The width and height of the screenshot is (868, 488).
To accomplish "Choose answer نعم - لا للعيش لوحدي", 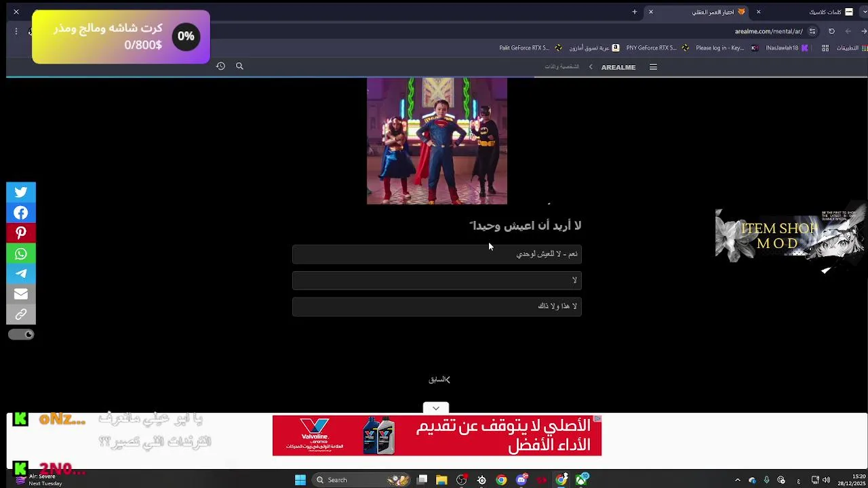I will [437, 253].
